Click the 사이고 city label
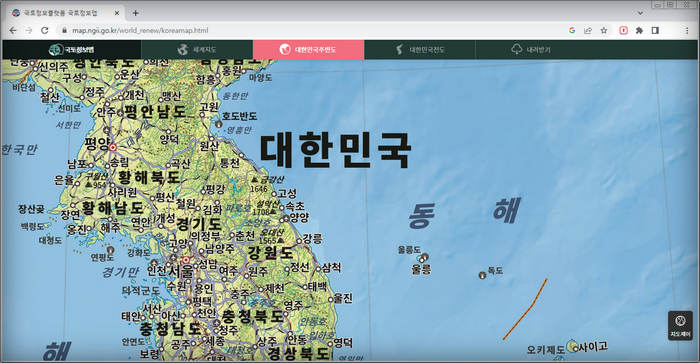This screenshot has width=700, height=363. tap(593, 346)
